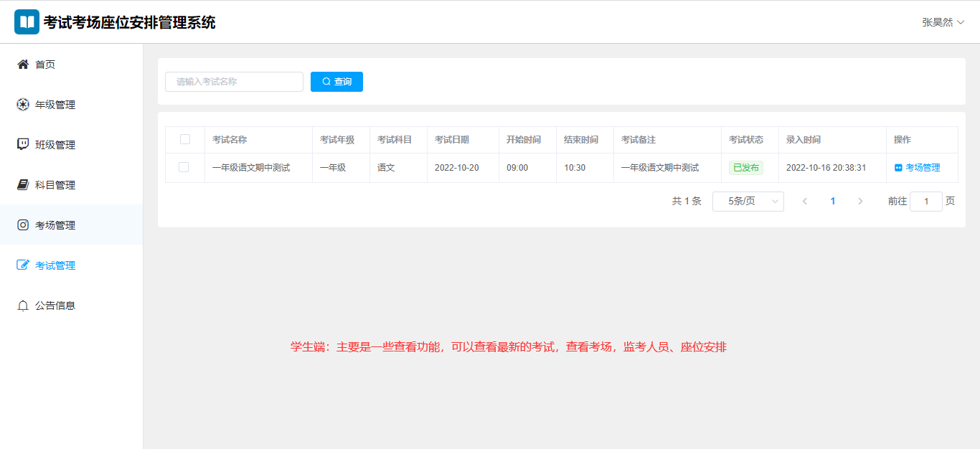Focus the 请输入考试名称 search field
The height and width of the screenshot is (449, 980).
[x=234, y=82]
